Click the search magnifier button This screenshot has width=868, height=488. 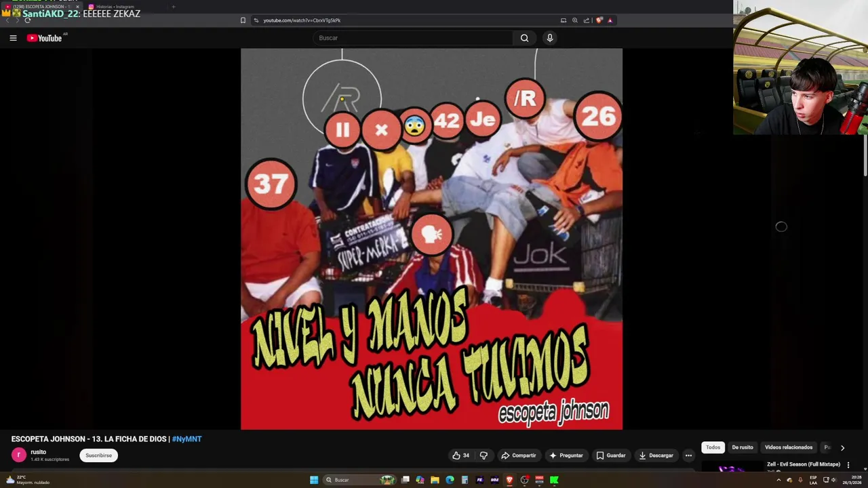coord(524,38)
